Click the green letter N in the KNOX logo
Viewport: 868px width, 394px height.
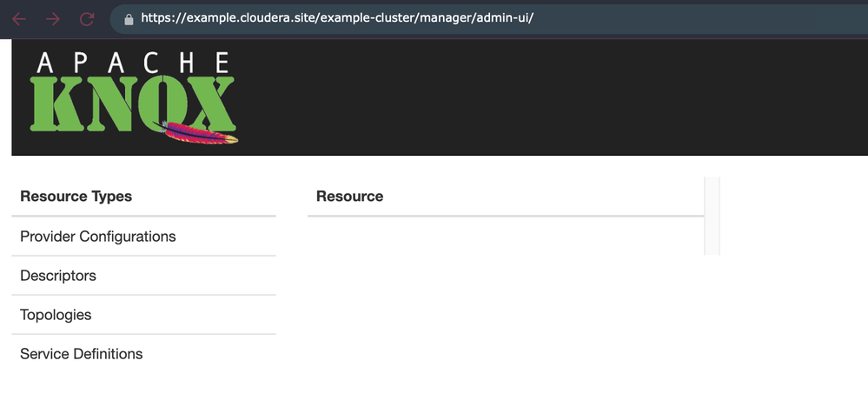112,104
